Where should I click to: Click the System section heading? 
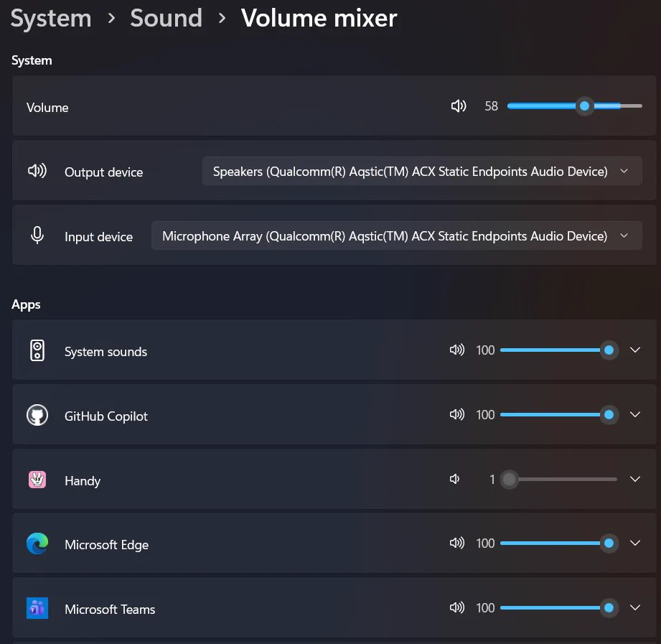[x=32, y=60]
